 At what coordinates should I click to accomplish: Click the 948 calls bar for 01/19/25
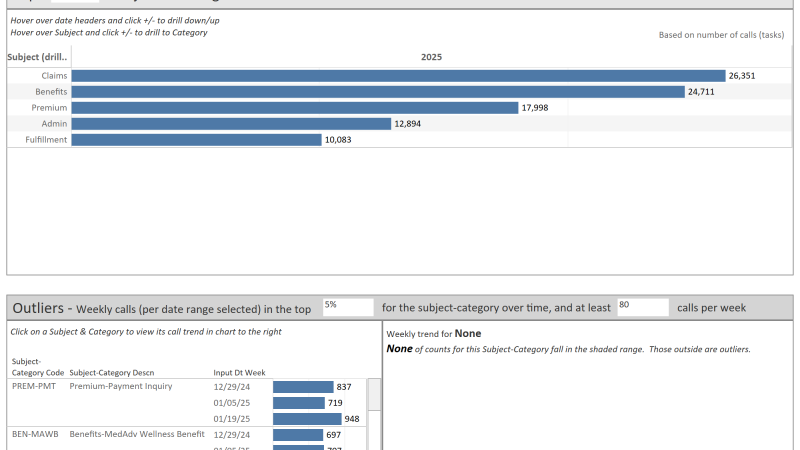pos(306,419)
